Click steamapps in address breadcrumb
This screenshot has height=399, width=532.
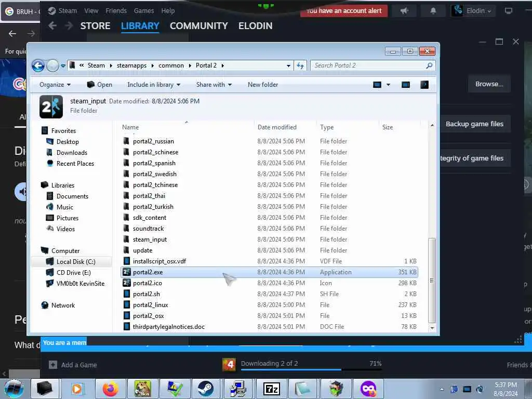(131, 65)
